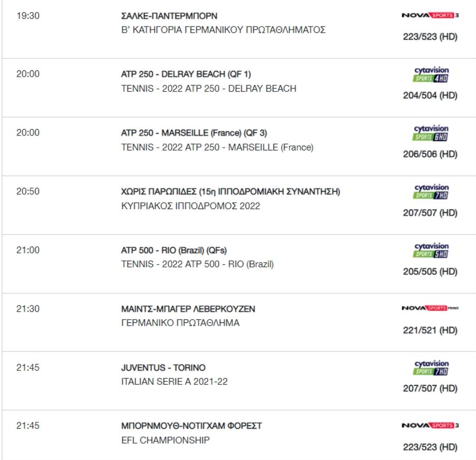Select ΜΠΟΡΝΜΟΥΘ-ΝΟΤΙΓΧΑΜ ΦΟΡΕΣΤ match

(x=191, y=426)
